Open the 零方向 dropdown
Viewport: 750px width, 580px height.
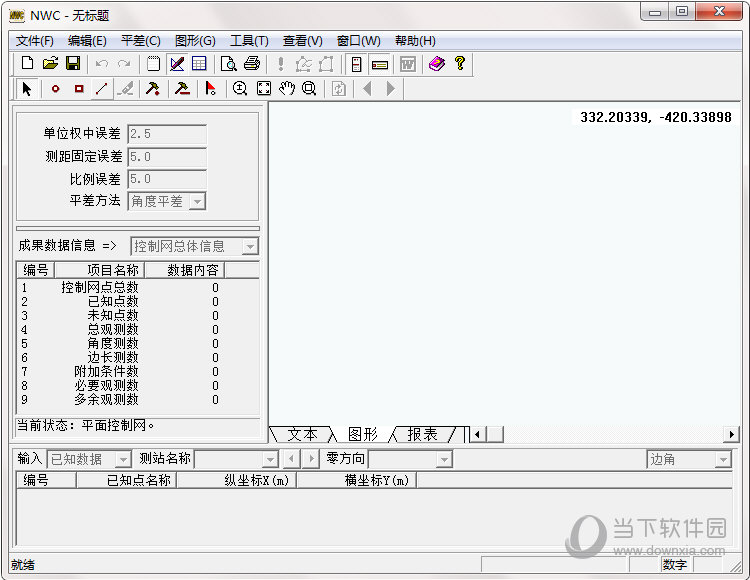(x=444, y=460)
